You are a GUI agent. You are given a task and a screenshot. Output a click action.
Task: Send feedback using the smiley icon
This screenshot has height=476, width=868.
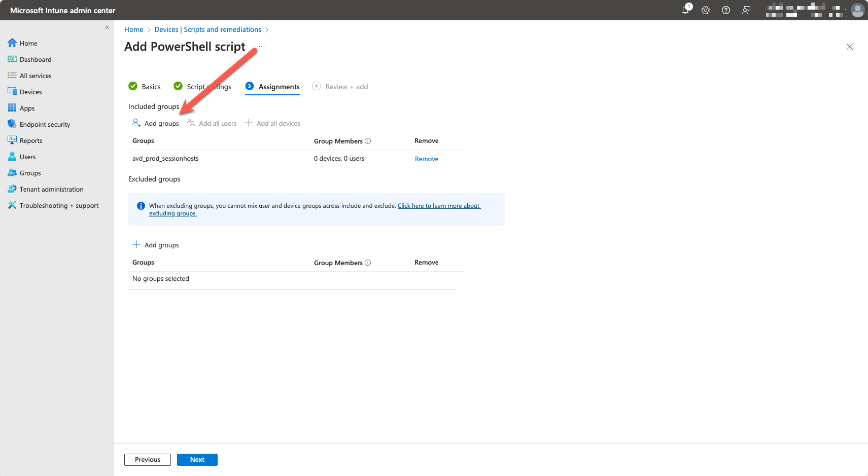(746, 10)
